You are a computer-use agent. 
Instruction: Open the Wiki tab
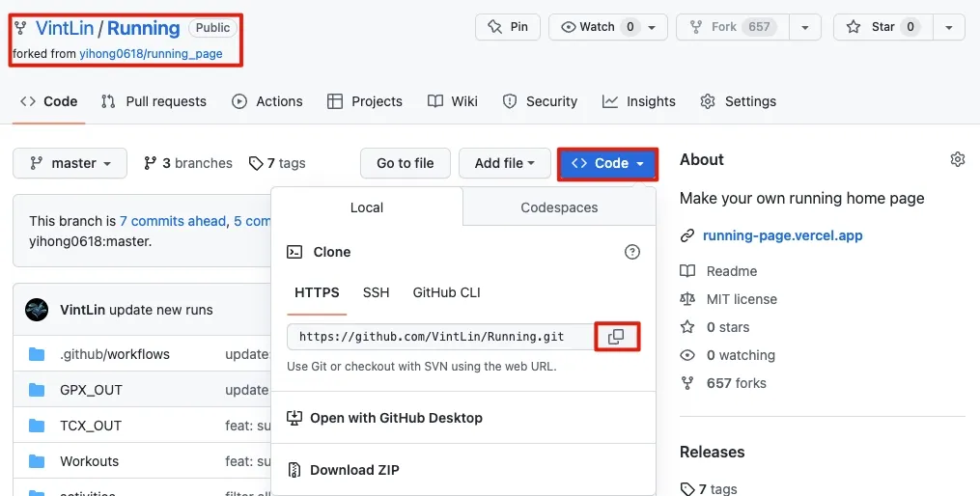pyautogui.click(x=453, y=101)
